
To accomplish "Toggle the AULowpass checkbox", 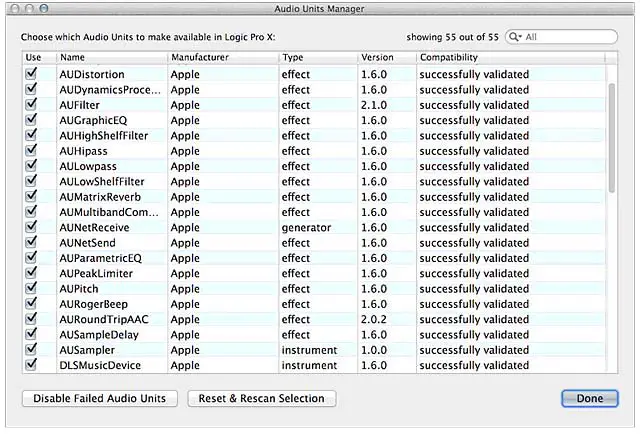I will (x=31, y=166).
